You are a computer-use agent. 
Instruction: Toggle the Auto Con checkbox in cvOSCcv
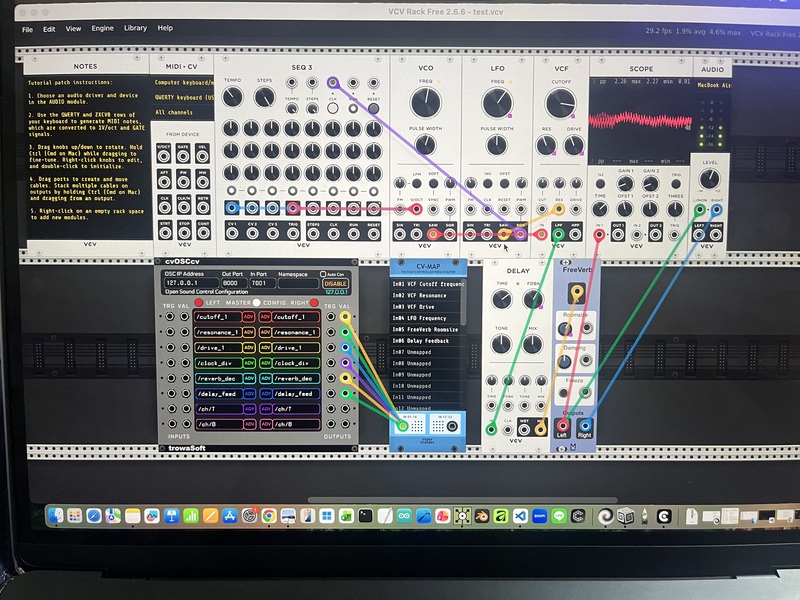click(x=323, y=274)
